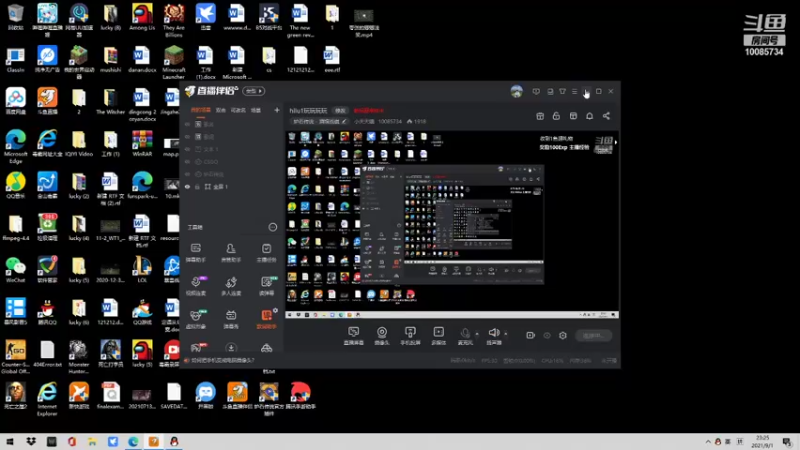Image resolution: width=800 pixels, height=450 pixels.
Task: Open the mode pill dropdown beside the logo
Action: coord(254,91)
